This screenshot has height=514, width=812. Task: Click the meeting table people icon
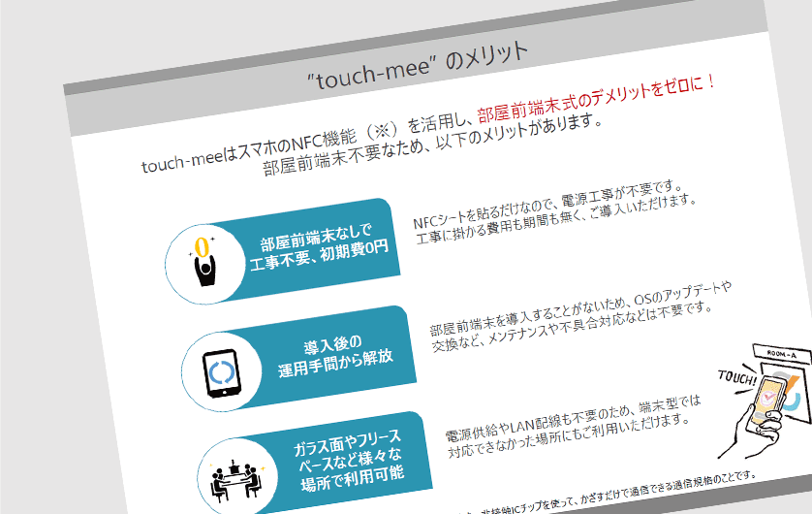236,479
